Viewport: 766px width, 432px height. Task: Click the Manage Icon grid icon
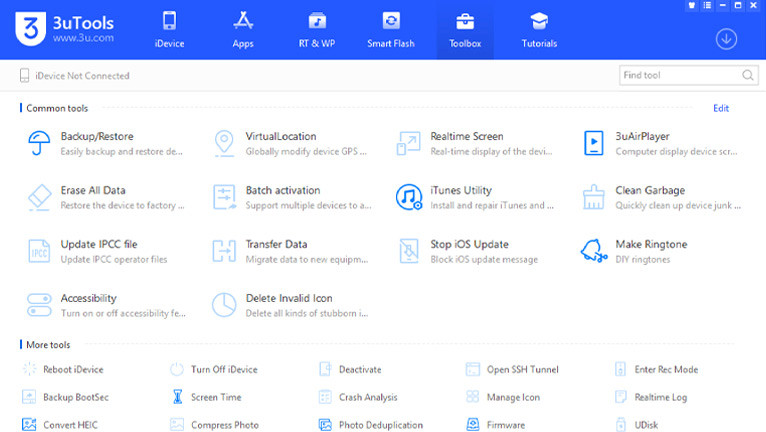click(472, 396)
